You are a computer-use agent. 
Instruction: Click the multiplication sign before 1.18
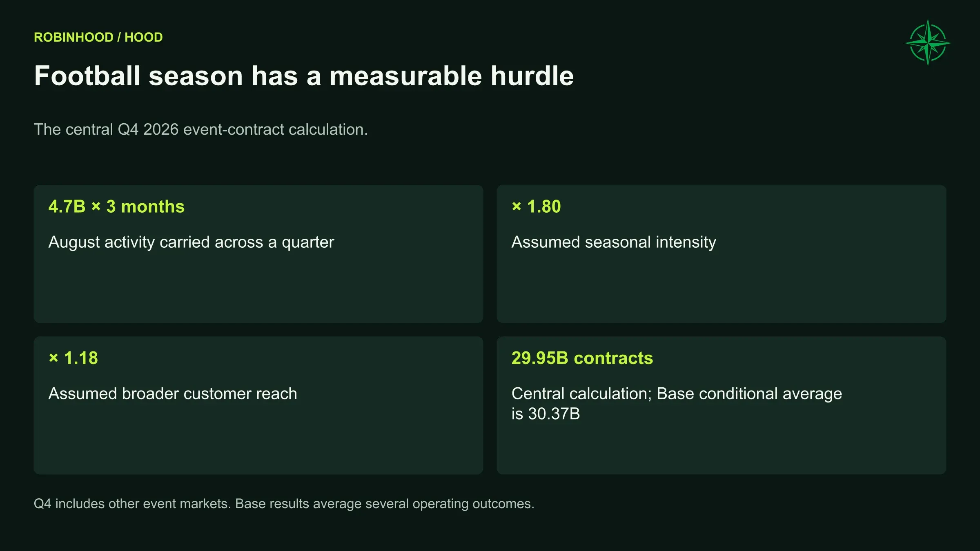pyautogui.click(x=53, y=358)
